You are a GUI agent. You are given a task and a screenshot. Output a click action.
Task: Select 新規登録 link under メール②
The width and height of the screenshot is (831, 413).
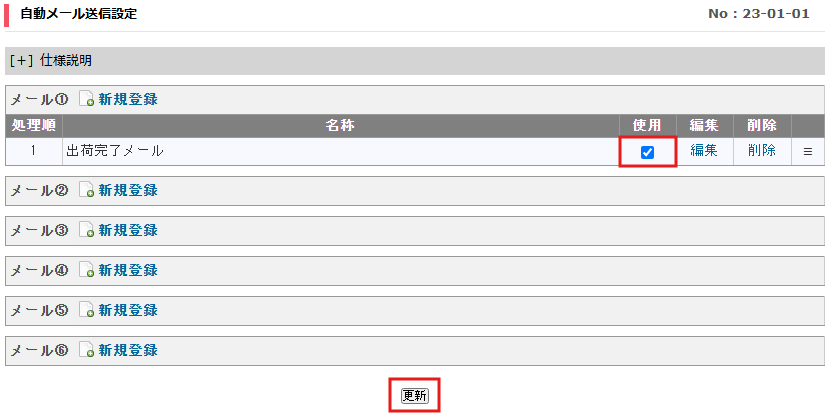[128, 190]
